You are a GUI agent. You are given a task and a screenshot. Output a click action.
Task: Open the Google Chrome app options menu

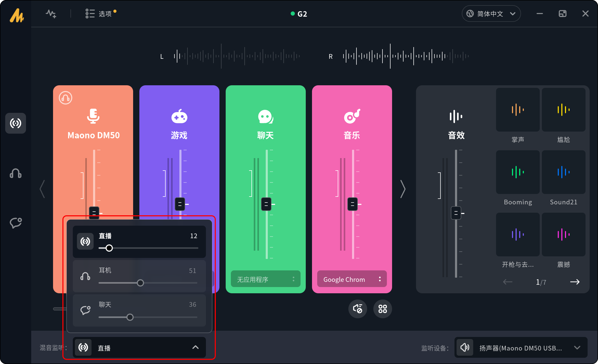[x=380, y=279]
